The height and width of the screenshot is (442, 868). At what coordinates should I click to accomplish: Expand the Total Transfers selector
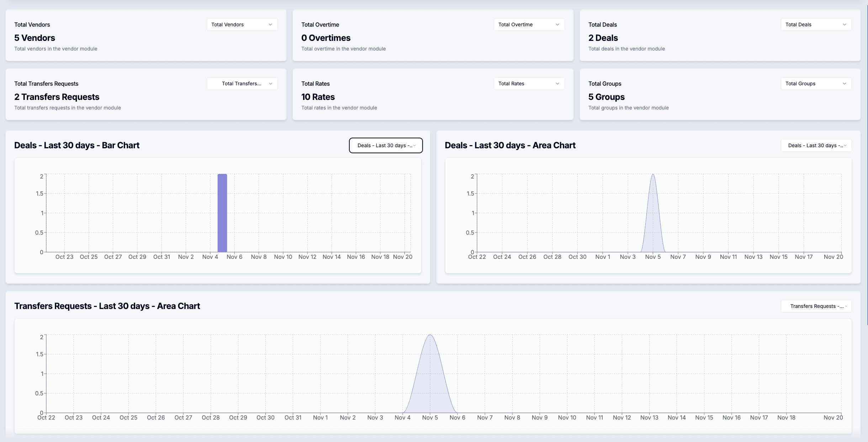(242, 83)
